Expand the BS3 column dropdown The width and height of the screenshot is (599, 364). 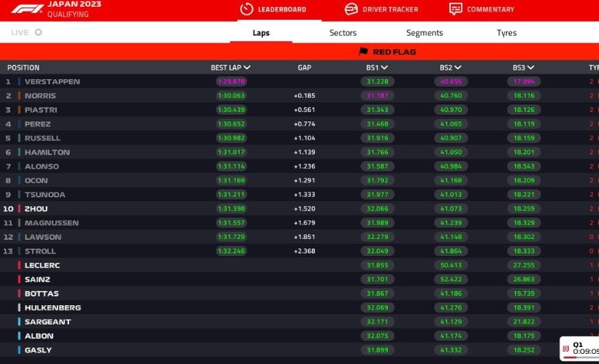click(530, 68)
